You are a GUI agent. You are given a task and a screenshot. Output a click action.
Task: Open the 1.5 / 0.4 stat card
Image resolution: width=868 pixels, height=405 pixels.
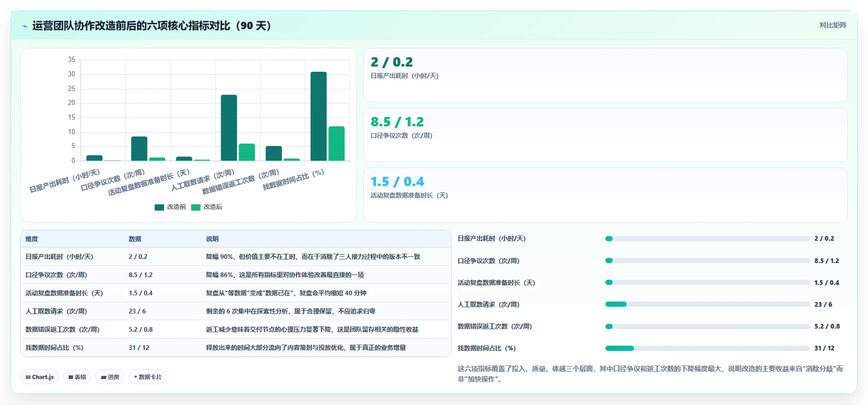click(x=605, y=194)
